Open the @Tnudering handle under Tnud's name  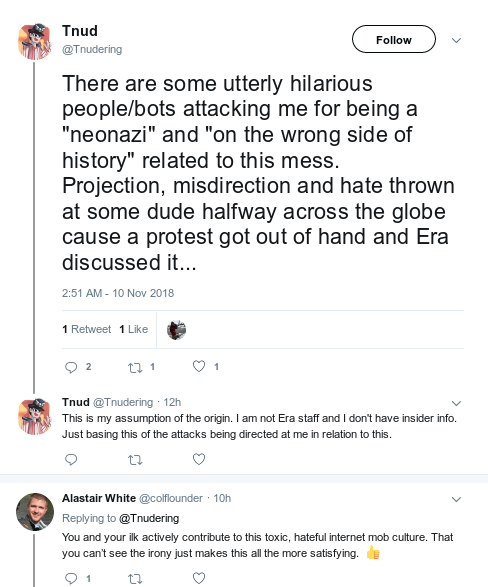click(92, 49)
